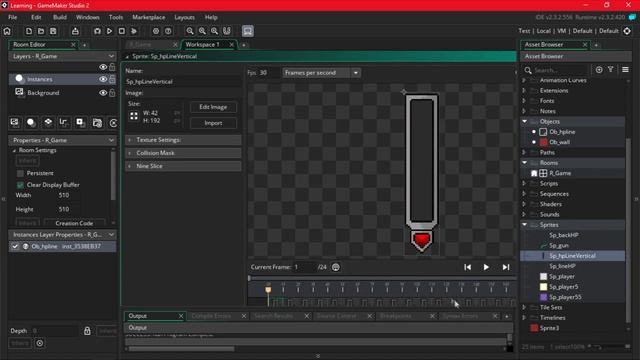The width and height of the screenshot is (640, 360).
Task: Click the Create Executable toolbar icon
Action: [x=75, y=31]
